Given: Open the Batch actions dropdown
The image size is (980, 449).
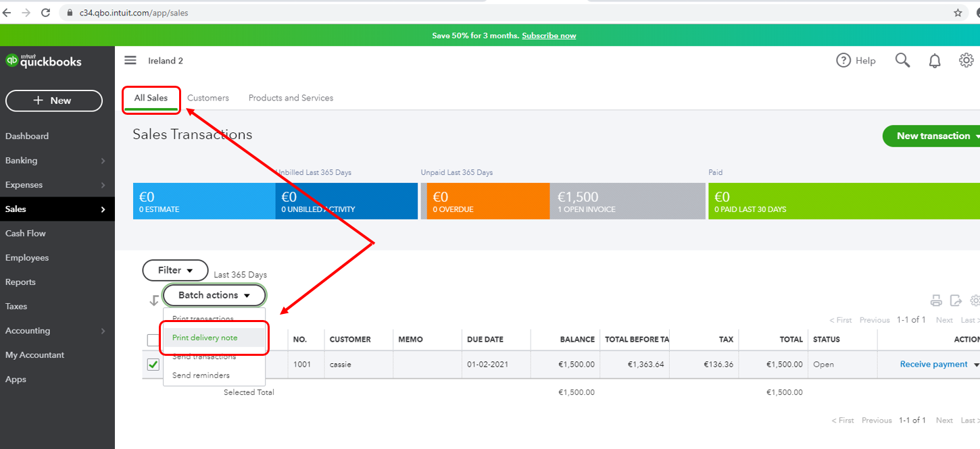Looking at the screenshot, I should point(214,295).
